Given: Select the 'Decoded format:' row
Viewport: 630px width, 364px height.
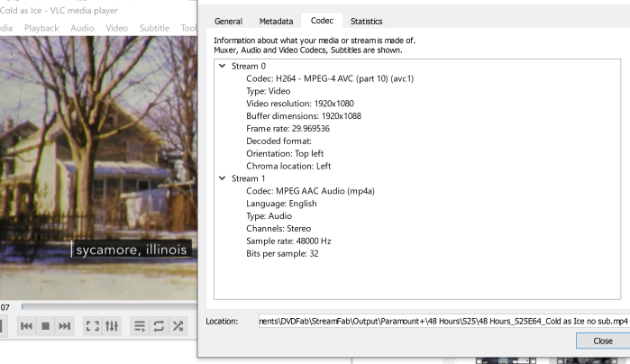Looking at the screenshot, I should 278,141.
